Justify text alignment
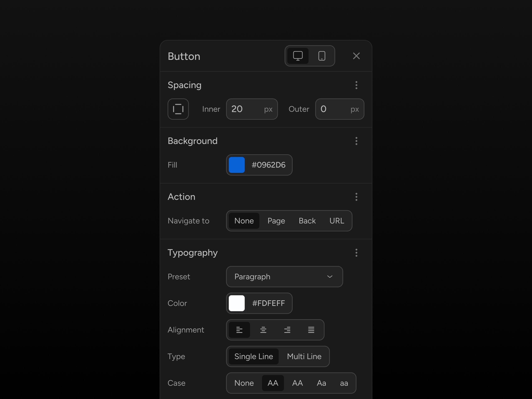This screenshot has width=532, height=399. click(x=311, y=330)
